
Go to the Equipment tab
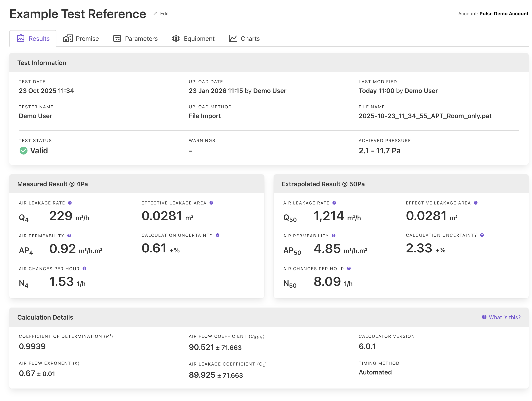point(193,38)
